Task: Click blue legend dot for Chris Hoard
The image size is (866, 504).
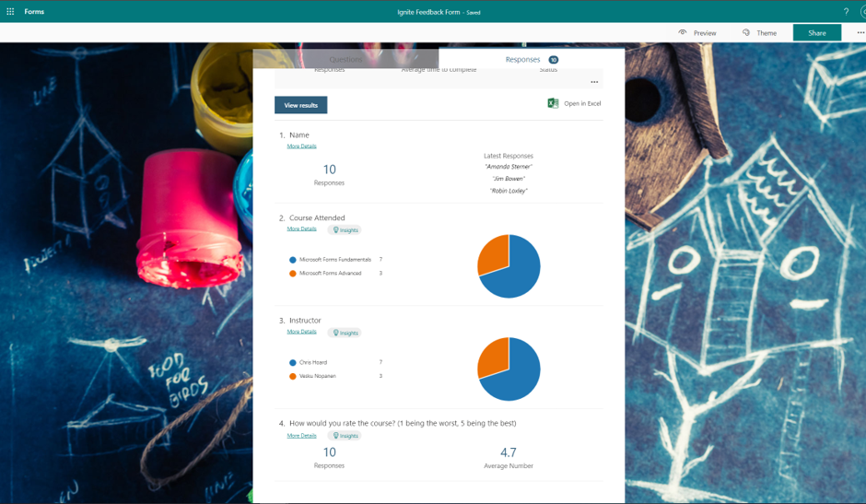Action: point(293,362)
